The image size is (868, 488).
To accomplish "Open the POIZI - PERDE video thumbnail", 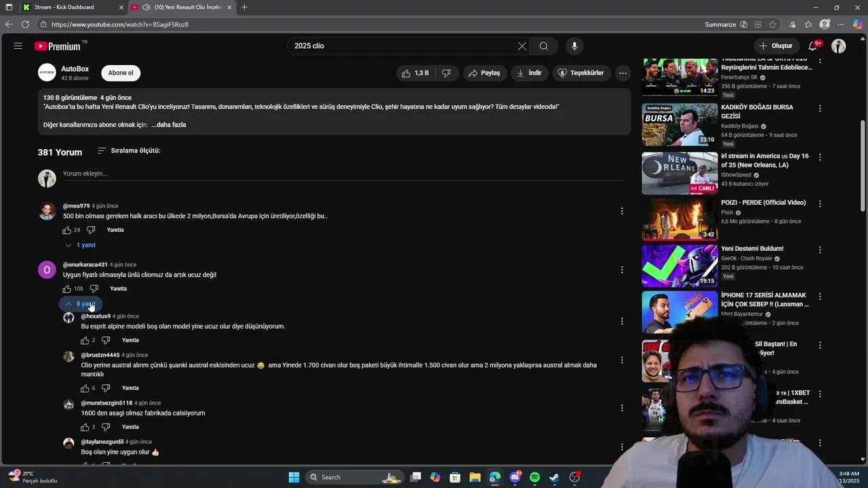I will click(679, 220).
